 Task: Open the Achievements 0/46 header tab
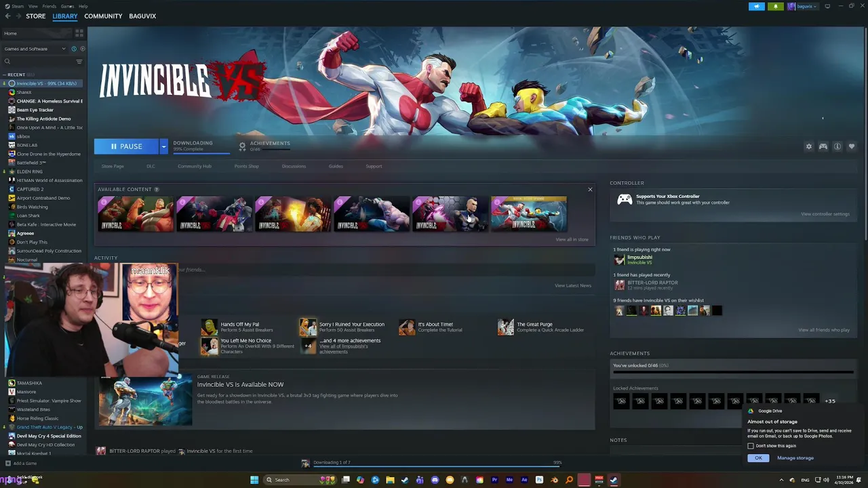pyautogui.click(x=264, y=146)
